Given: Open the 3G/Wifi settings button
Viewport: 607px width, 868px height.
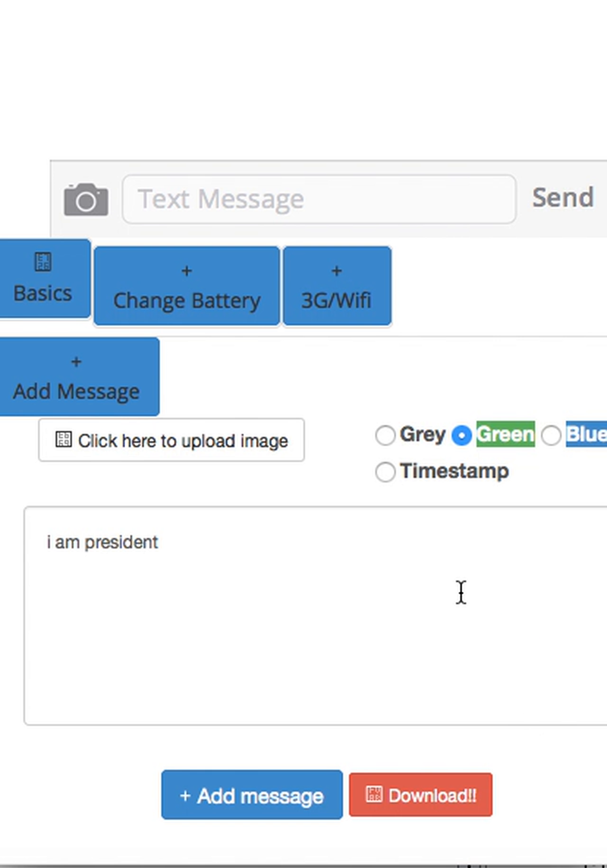Looking at the screenshot, I should pyautogui.click(x=336, y=285).
